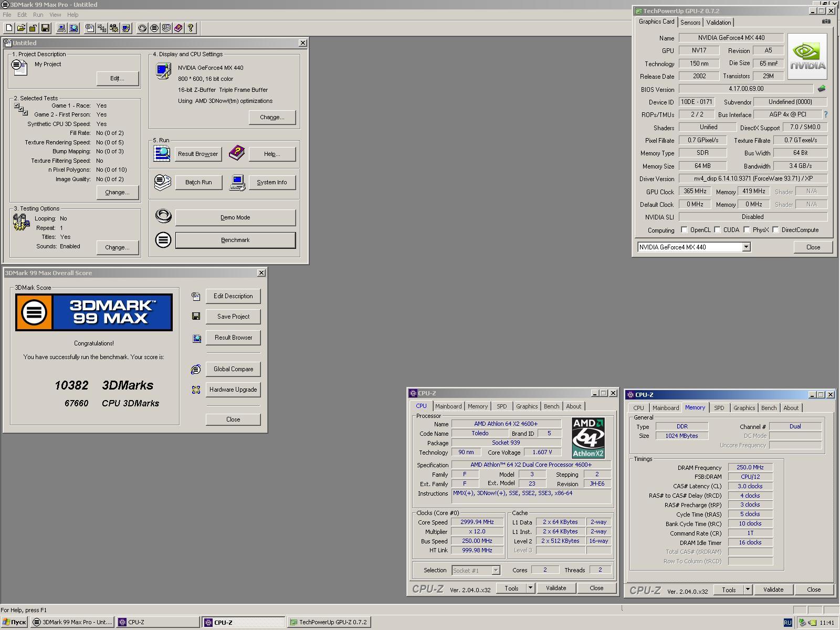Open Bench tab in CPU-Z CPU window
The height and width of the screenshot is (630, 840).
pos(551,406)
